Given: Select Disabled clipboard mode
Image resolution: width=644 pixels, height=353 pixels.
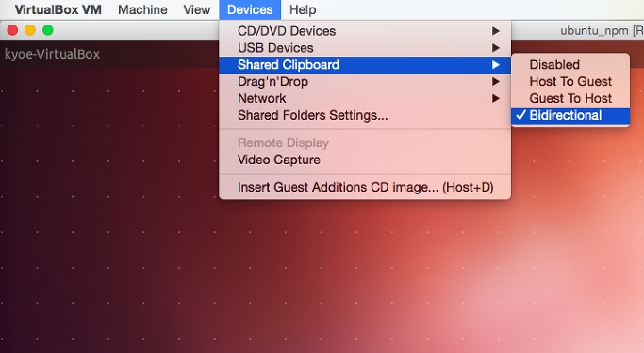Looking at the screenshot, I should [570, 64].
